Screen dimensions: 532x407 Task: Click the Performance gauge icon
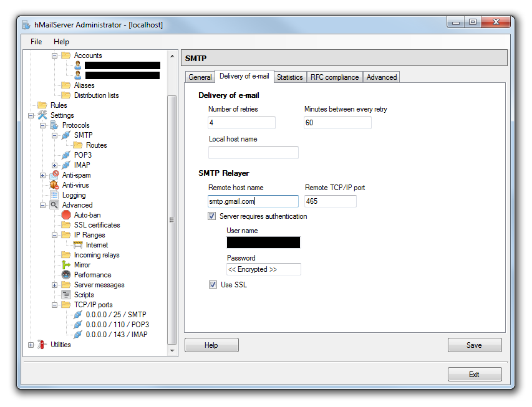(x=66, y=275)
